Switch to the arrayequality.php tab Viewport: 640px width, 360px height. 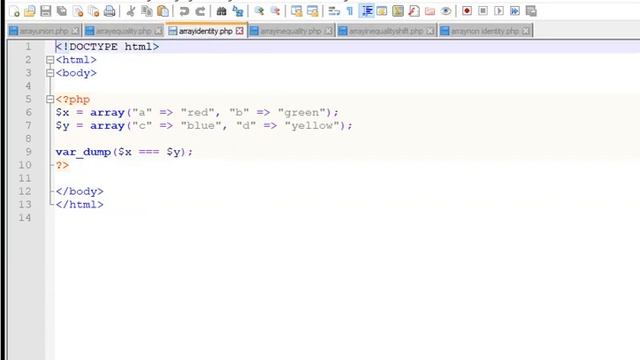point(124,31)
